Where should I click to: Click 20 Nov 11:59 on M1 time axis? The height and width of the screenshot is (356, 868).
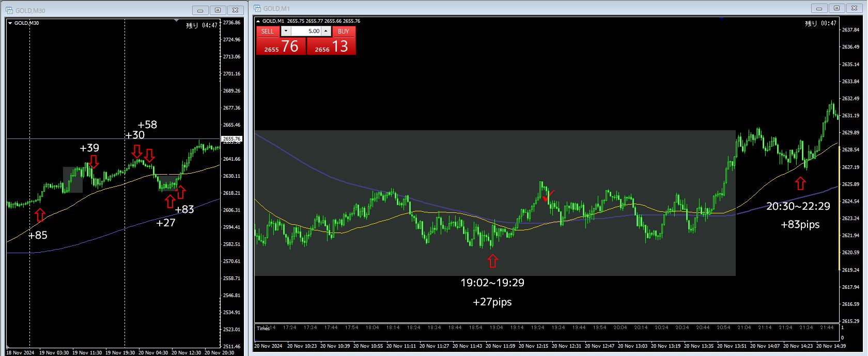tap(500, 346)
